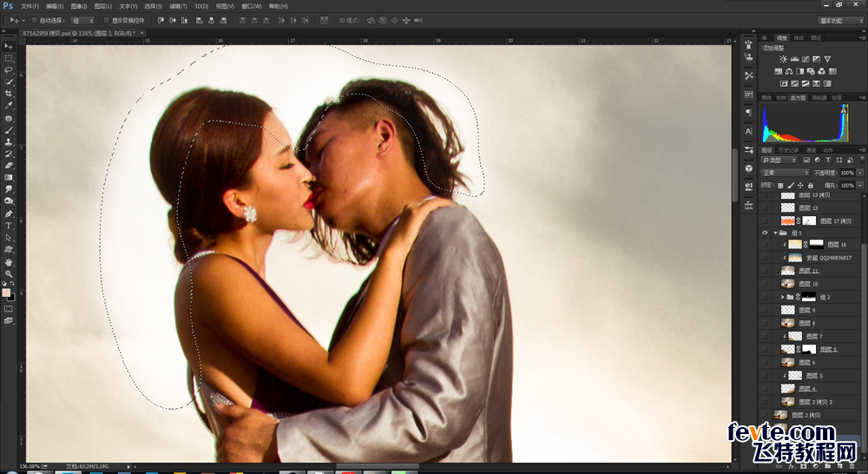The width and height of the screenshot is (868, 474).
Task: Click the add layer style fx icon
Action: 791,467
